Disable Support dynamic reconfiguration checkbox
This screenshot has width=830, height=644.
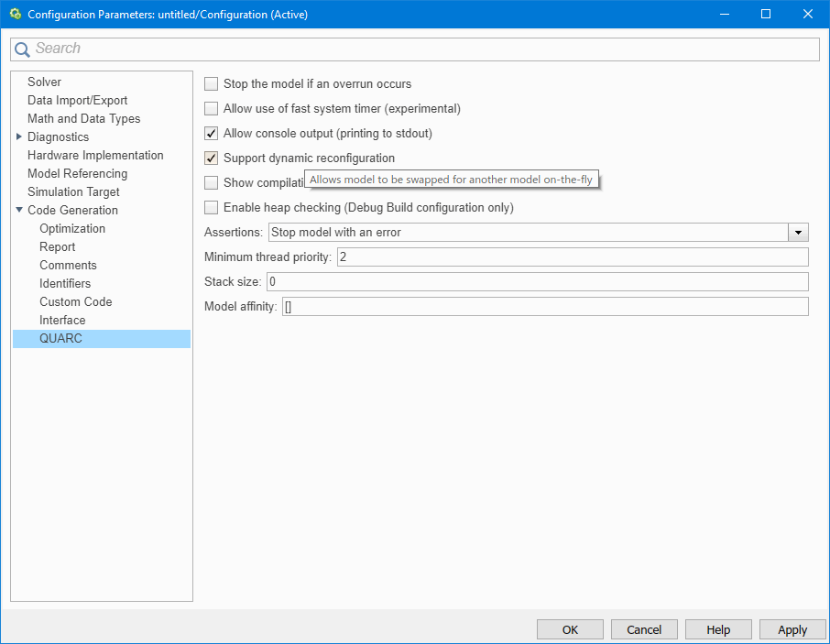click(212, 158)
